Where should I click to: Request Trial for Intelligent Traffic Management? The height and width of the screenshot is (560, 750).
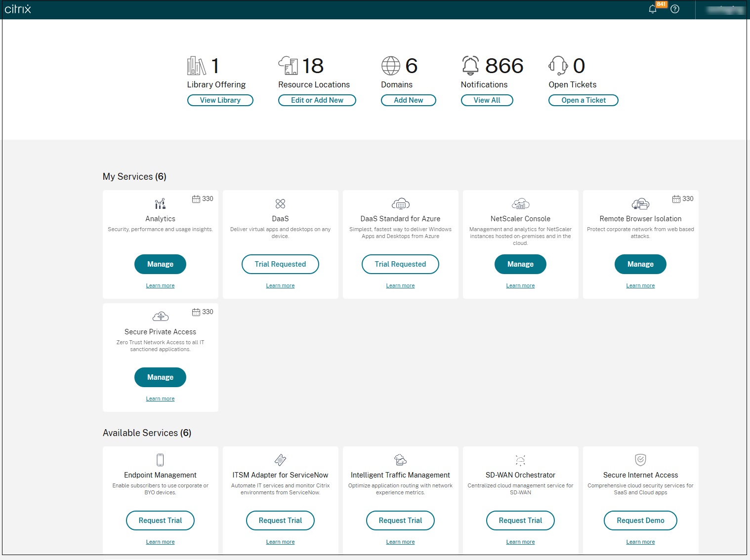400,520
